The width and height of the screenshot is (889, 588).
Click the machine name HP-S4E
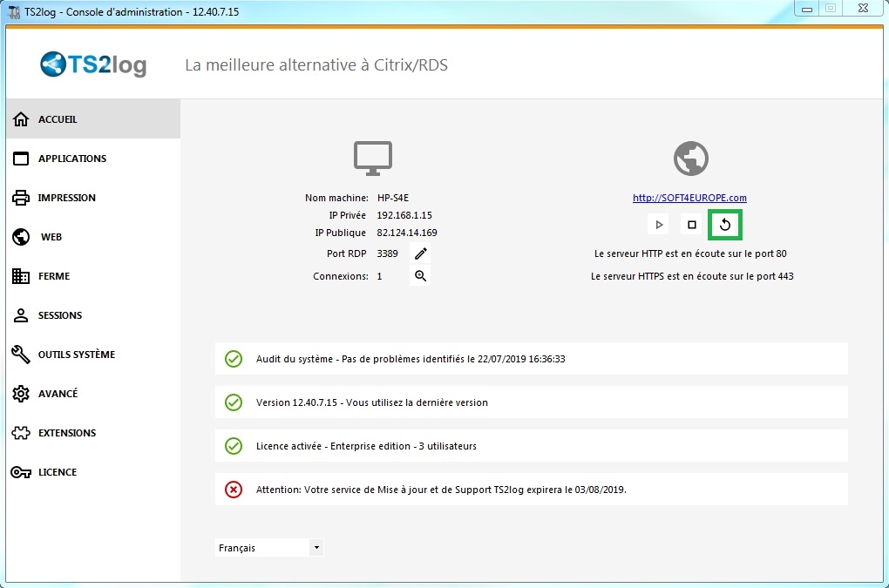click(x=393, y=198)
